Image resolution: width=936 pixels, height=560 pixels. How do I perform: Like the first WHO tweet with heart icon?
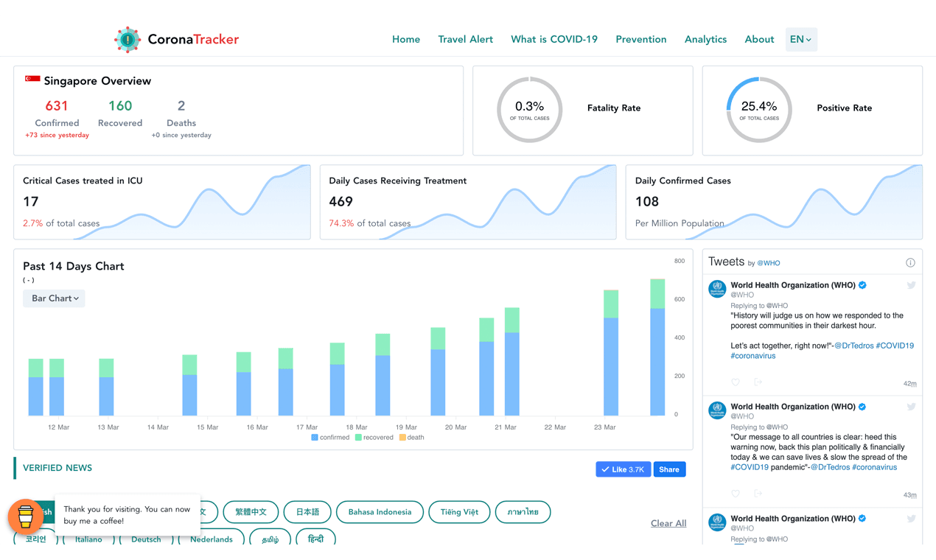(x=736, y=382)
